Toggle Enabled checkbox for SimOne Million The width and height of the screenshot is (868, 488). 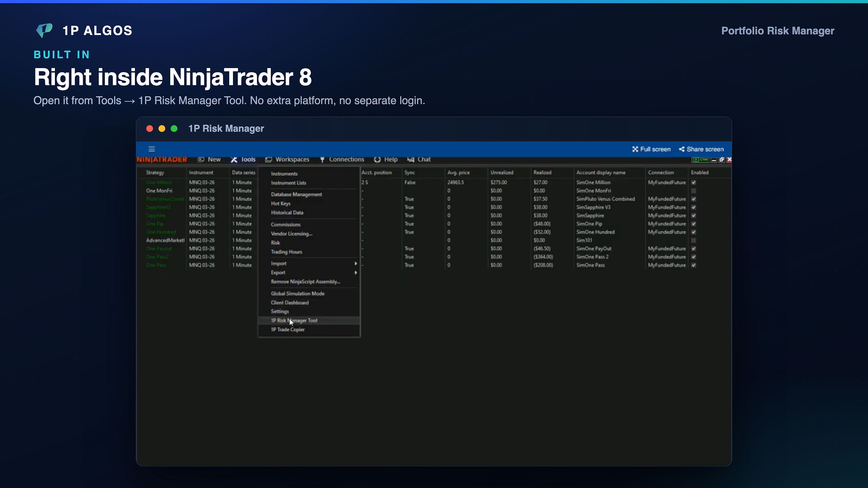[x=694, y=182]
